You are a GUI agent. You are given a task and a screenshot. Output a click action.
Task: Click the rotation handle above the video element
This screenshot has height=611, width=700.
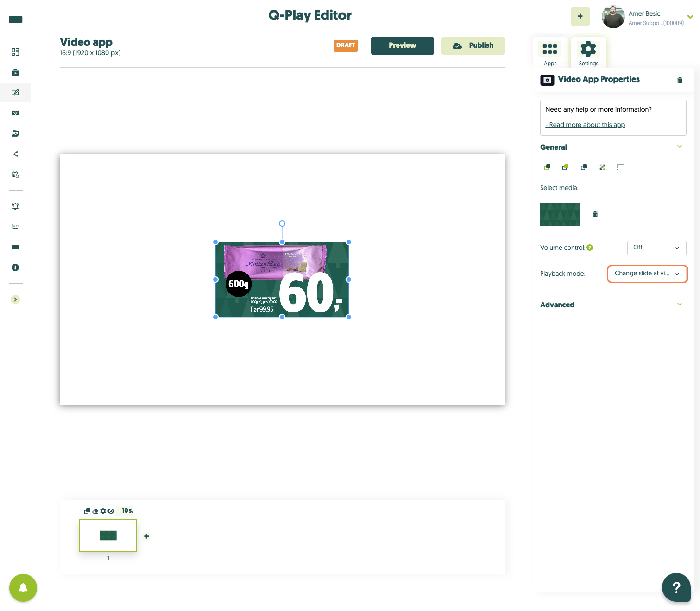click(282, 223)
